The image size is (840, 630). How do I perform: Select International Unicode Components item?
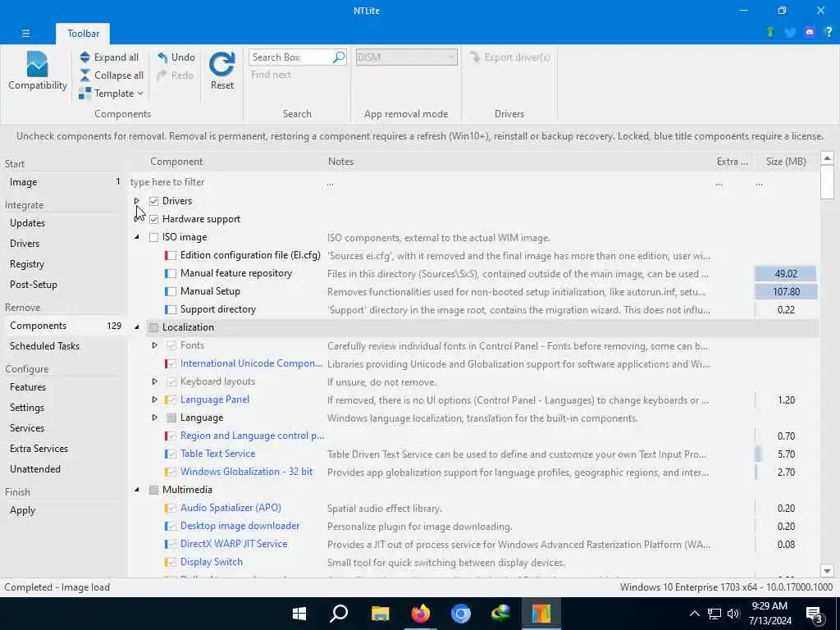click(x=251, y=363)
